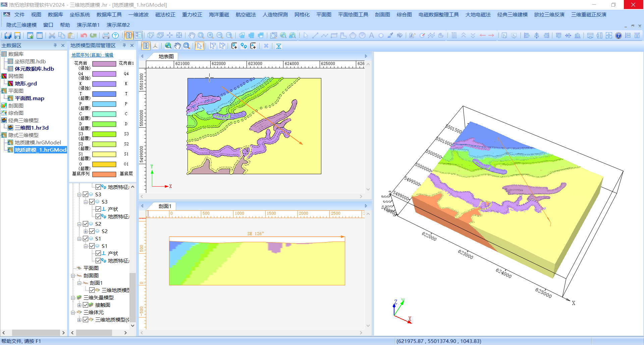The image size is (644, 345).
Task: Click the globe zoom-extent icon in model toolbar
Action: (x=168, y=46)
